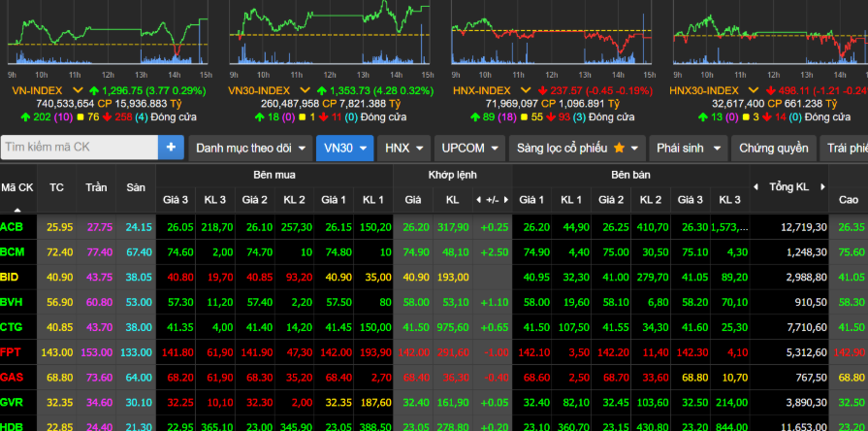Expand the VN30 dropdown list
Image resolution: width=868 pixels, height=431 pixels.
tap(344, 148)
